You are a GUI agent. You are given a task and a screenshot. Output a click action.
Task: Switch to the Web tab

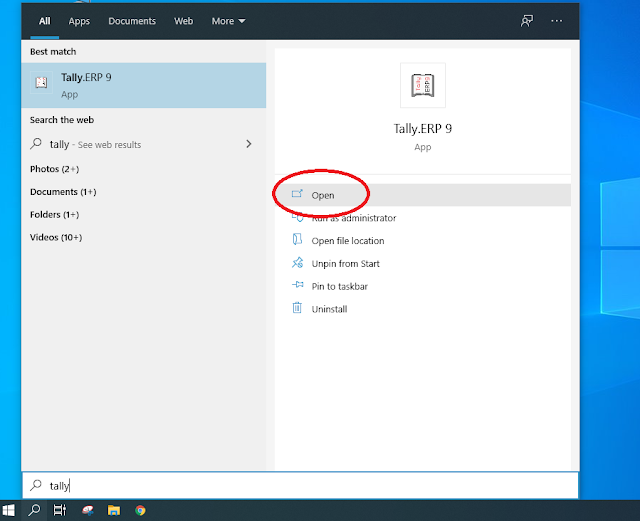[x=183, y=21]
